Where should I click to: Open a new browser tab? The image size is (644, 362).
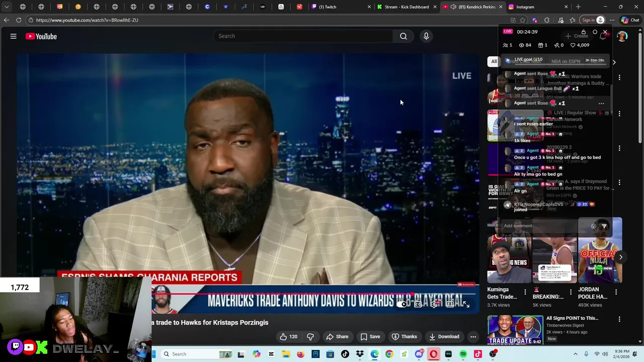pyautogui.click(x=578, y=7)
